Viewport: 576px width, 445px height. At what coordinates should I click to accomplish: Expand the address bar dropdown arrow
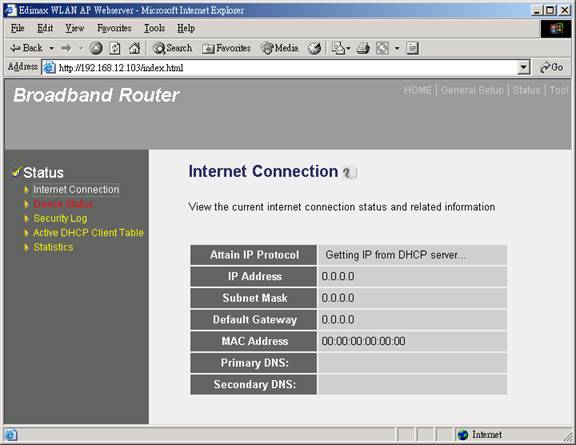523,68
